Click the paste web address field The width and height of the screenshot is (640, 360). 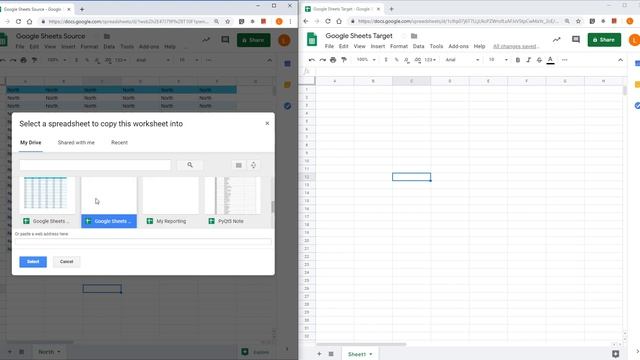(143, 242)
